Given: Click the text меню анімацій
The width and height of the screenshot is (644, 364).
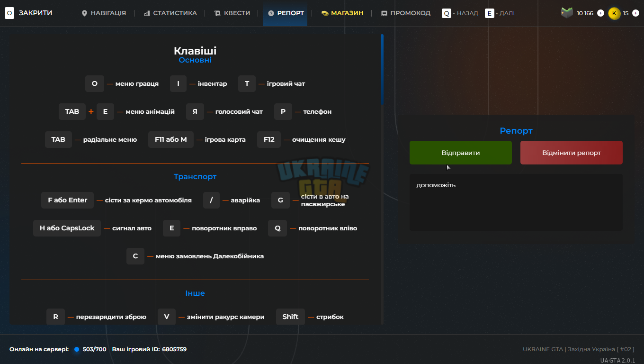Looking at the screenshot, I should 150,111.
